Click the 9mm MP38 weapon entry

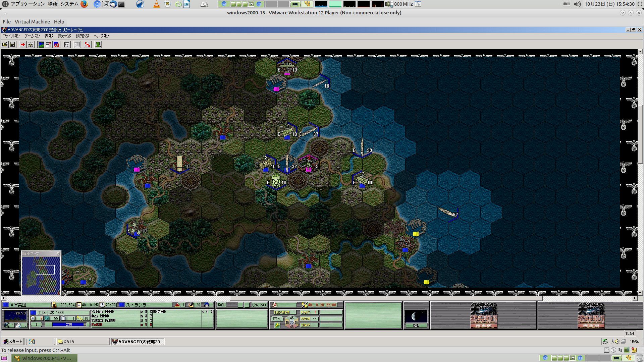pyautogui.click(x=100, y=316)
